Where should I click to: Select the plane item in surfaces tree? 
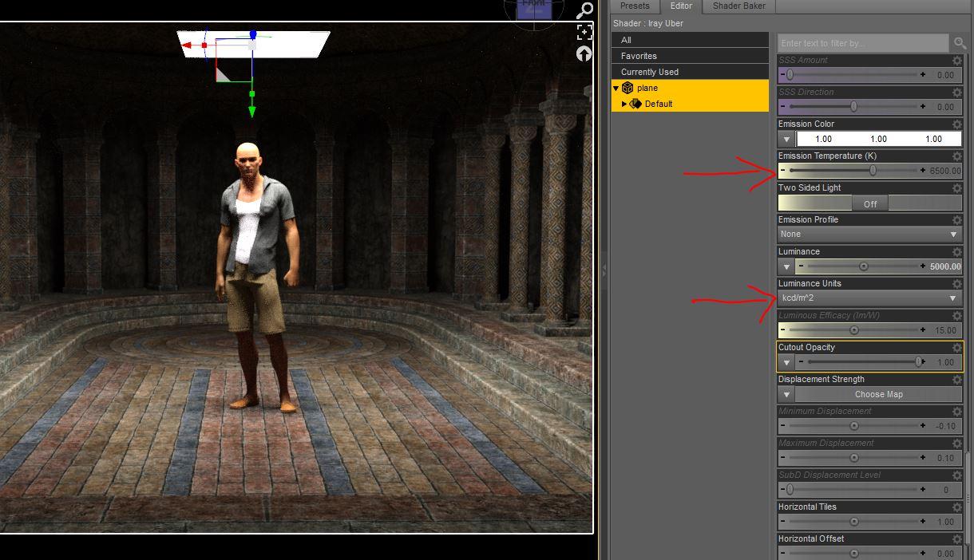[690, 88]
